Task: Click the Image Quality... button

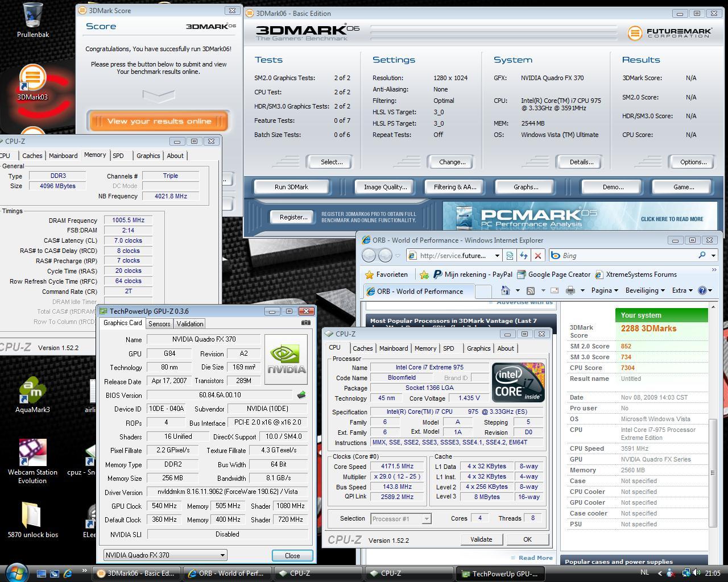Action: point(386,187)
